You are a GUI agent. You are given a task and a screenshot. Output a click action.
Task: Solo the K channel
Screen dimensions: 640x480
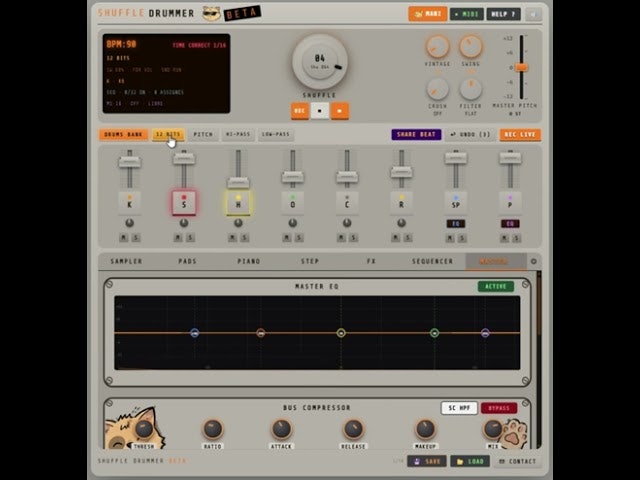(x=136, y=238)
